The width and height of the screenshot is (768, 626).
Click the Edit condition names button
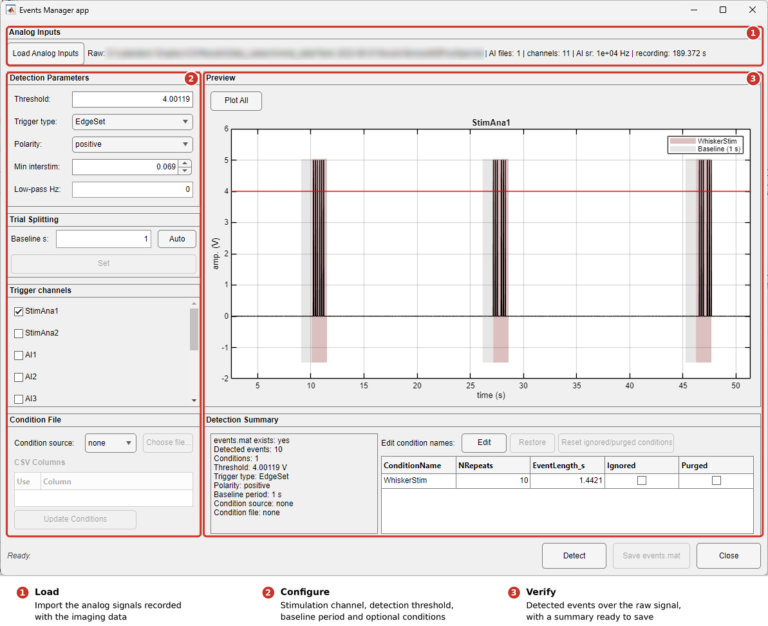click(484, 442)
